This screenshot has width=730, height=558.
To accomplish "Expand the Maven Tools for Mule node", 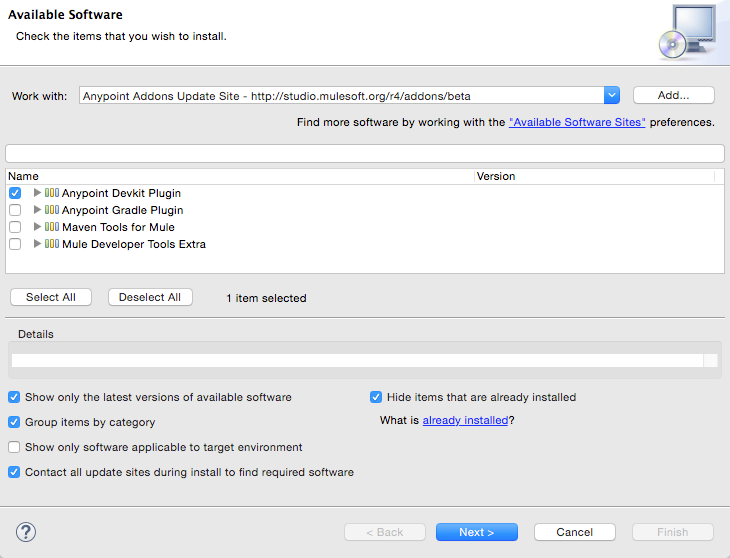I will pos(37,227).
